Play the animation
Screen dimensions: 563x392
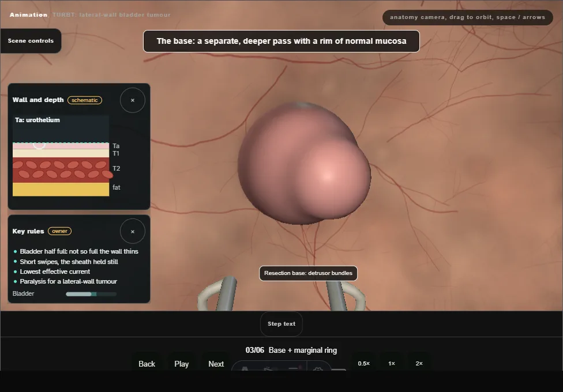tap(181, 364)
